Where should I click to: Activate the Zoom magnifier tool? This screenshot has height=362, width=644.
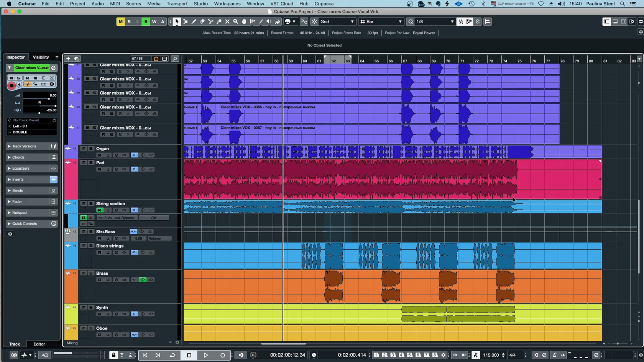236,22
